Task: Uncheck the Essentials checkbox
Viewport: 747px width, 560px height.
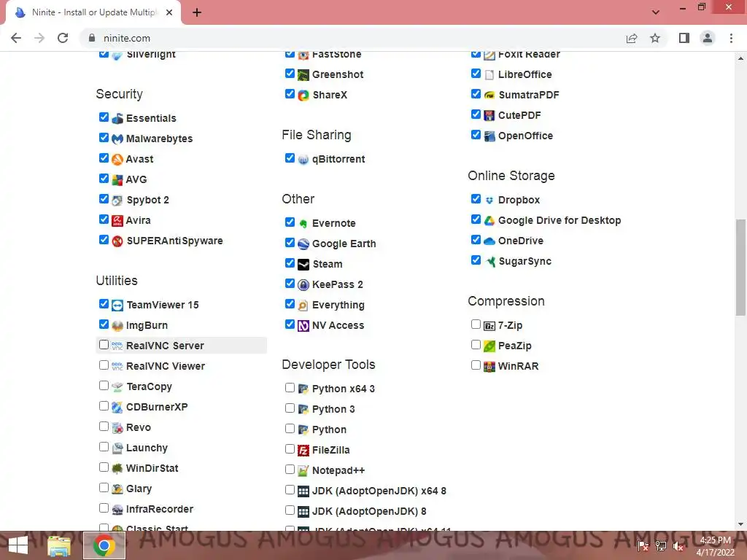Action: (x=104, y=117)
